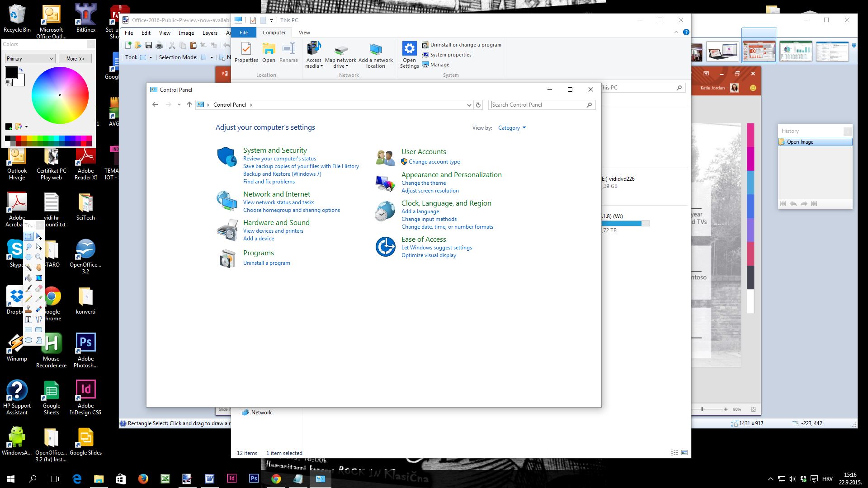Screen dimensions: 868x488
Task: Click the Save icon in Paint.NET toolbar
Action: (x=148, y=45)
